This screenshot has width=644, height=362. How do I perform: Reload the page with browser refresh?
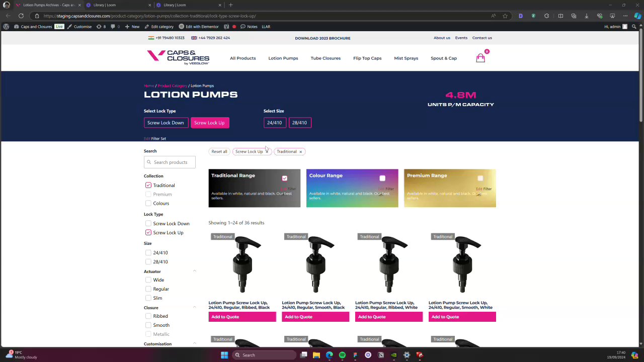point(21,16)
